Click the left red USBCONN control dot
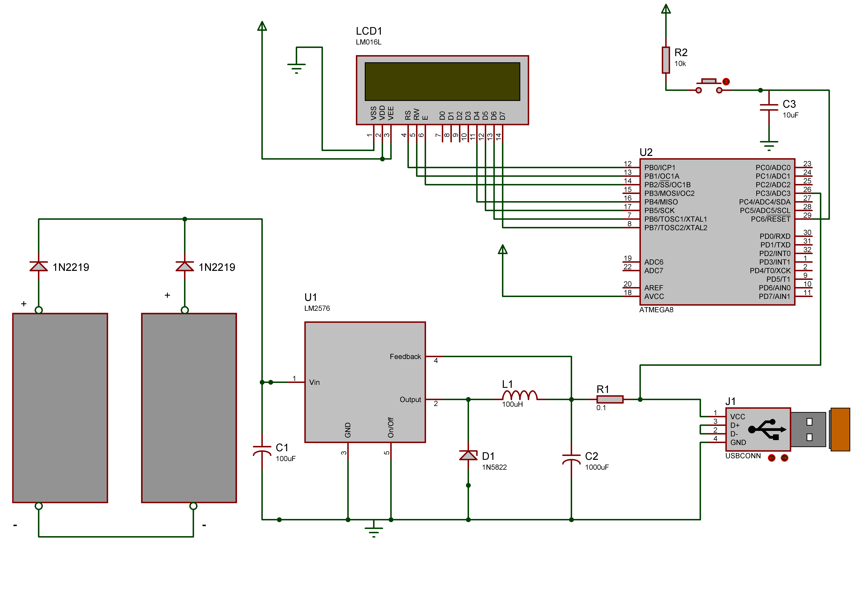Screen dimensions: 868x610 coord(772,458)
